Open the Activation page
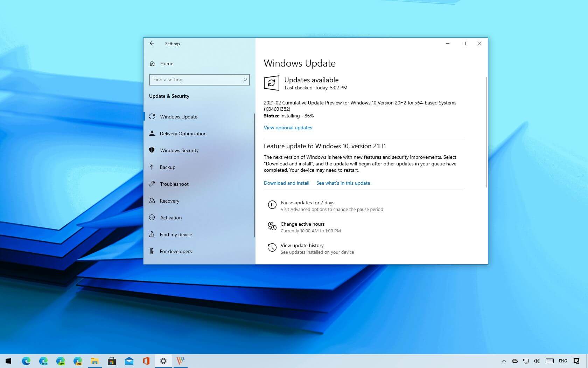 [x=170, y=218]
